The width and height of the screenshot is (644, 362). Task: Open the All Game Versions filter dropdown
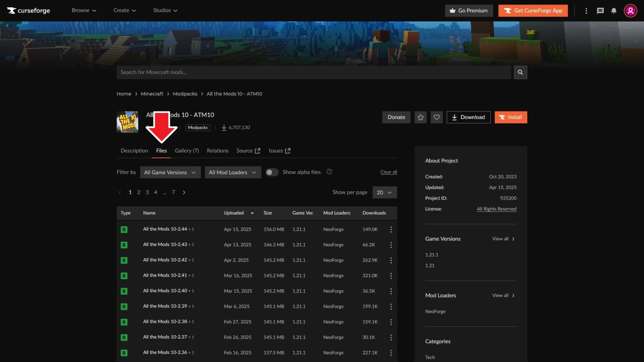(x=170, y=172)
